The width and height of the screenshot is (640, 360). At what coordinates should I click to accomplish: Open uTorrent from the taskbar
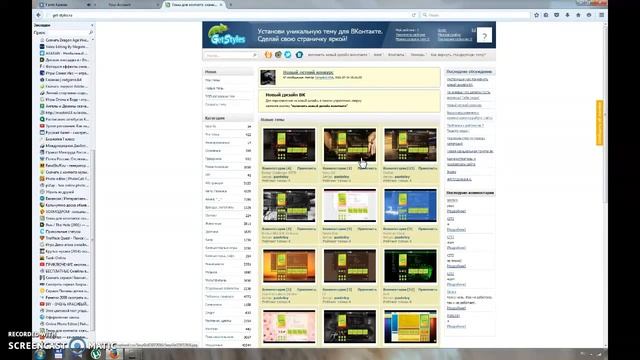96,354
